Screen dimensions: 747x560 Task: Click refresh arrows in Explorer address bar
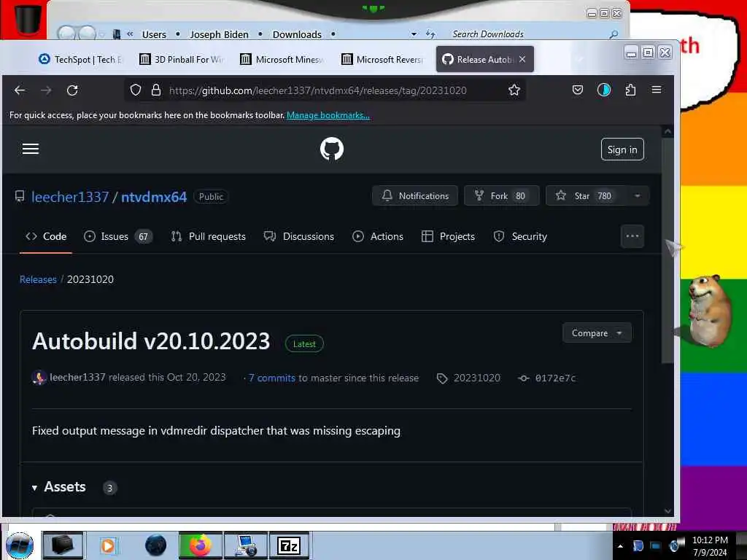coord(430,34)
